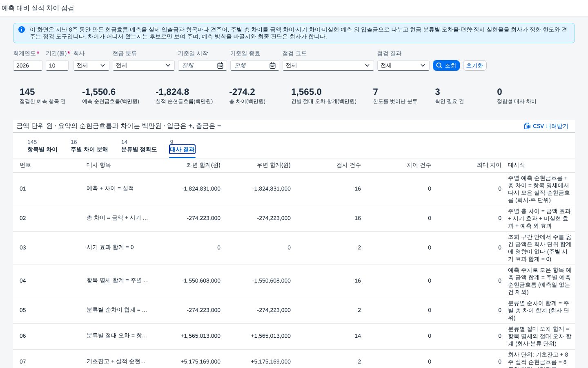Click the 회계연도 input field

point(28,65)
